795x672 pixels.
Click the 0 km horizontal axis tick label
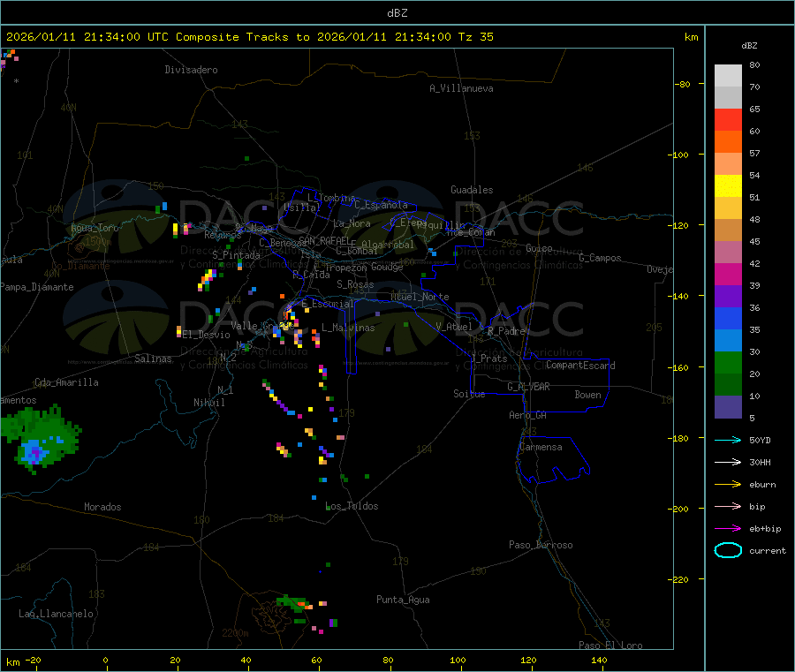click(x=105, y=660)
